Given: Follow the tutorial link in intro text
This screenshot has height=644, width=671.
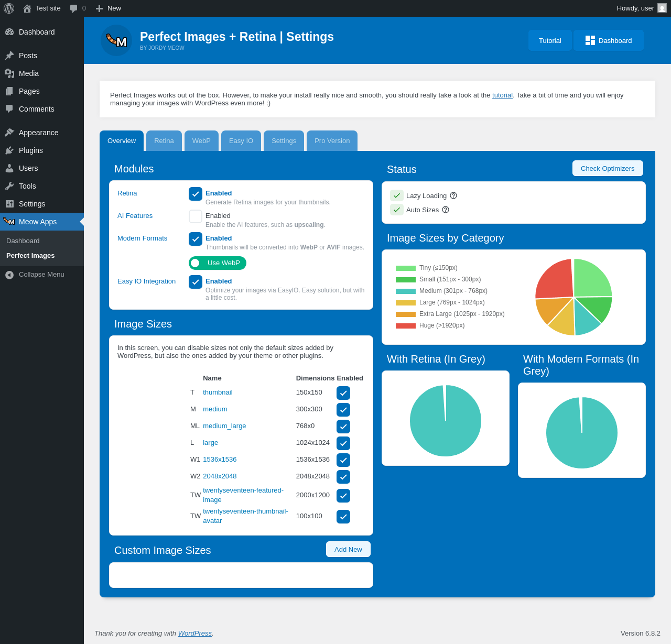Looking at the screenshot, I should click(502, 95).
